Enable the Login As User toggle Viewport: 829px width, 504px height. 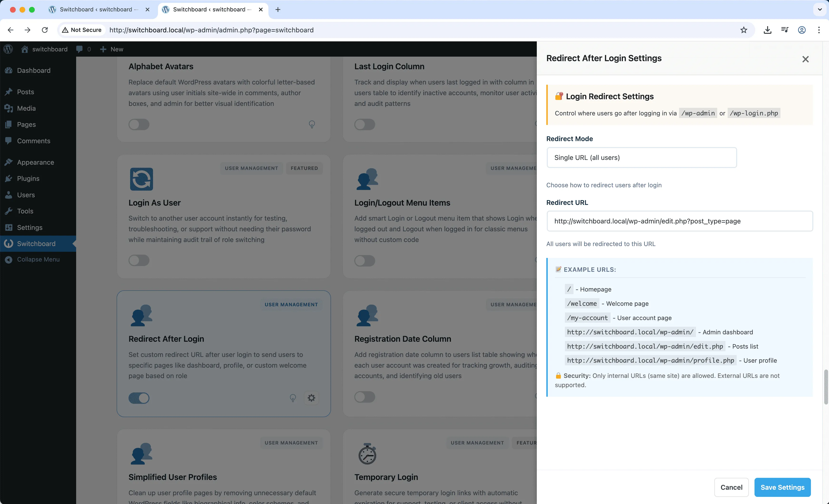139,260
